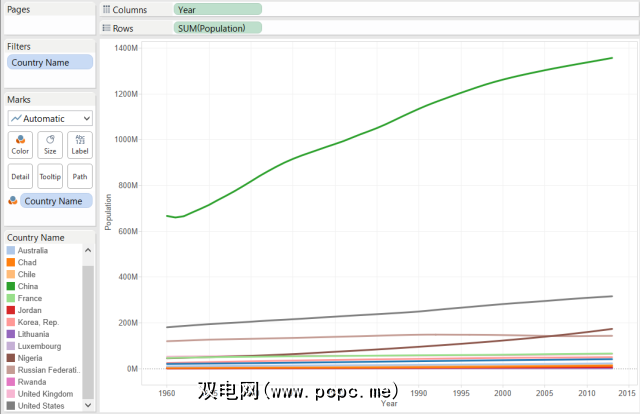Open the Label marks card button
The height and width of the screenshot is (414, 640).
80,145
